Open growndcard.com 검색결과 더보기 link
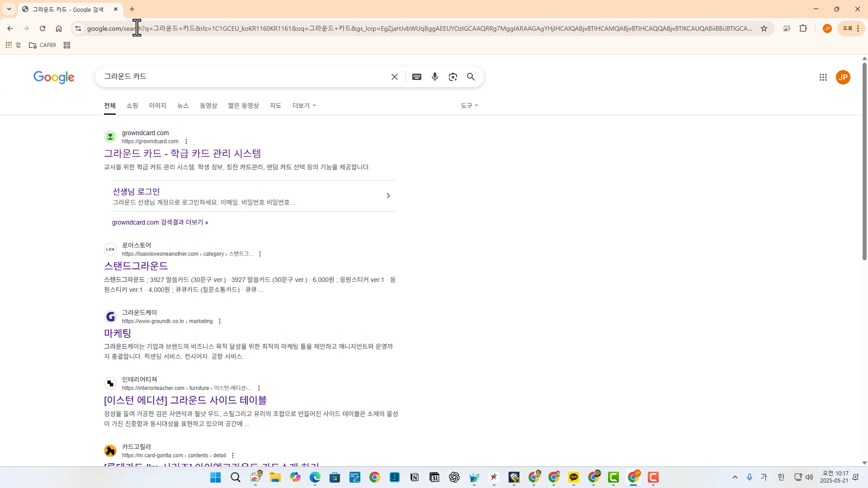The width and height of the screenshot is (868, 488). (160, 222)
